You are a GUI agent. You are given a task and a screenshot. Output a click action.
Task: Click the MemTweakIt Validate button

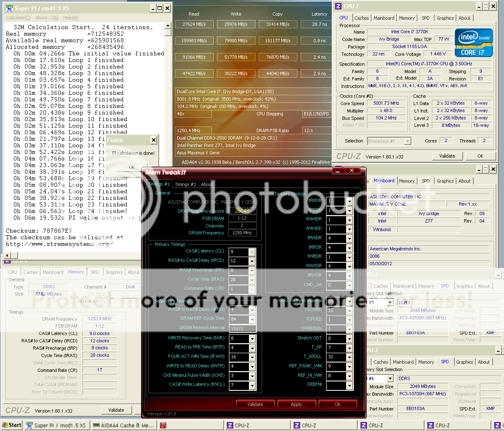click(255, 404)
